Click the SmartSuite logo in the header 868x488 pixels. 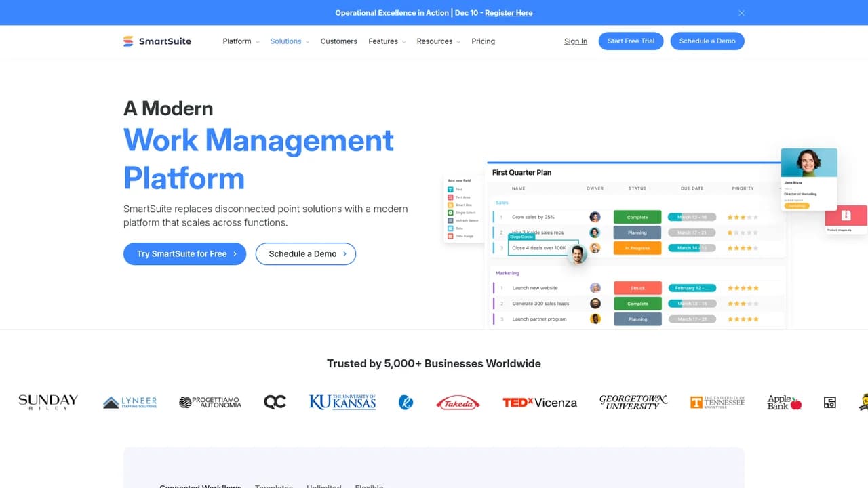(x=157, y=41)
